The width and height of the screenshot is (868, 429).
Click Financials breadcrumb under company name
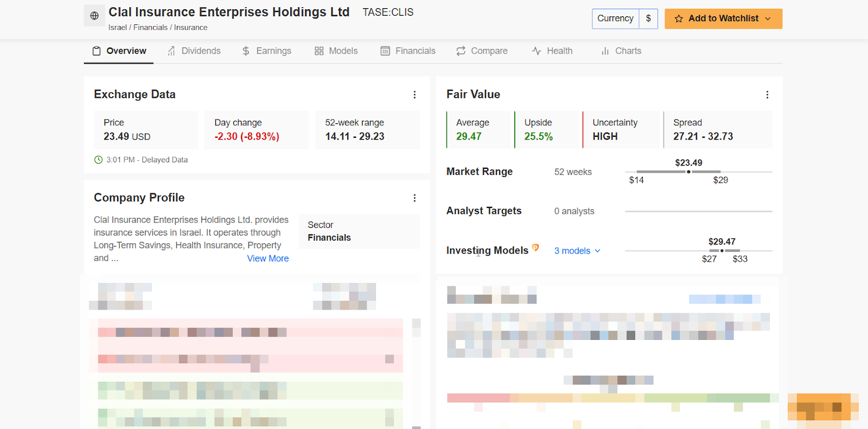150,28
